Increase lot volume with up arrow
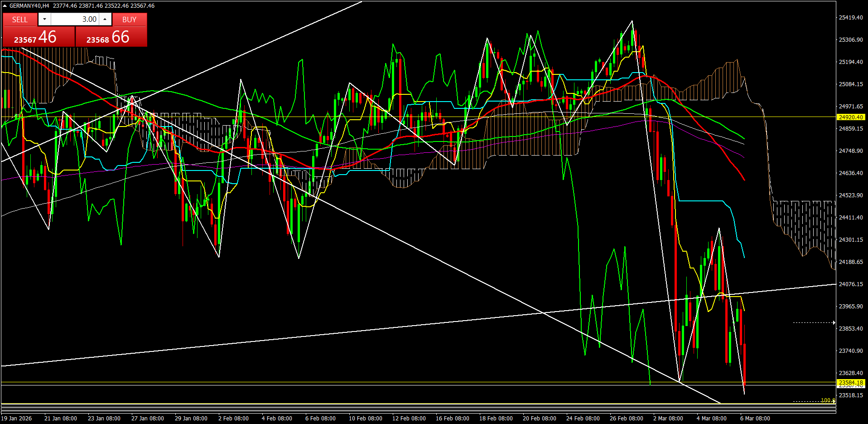The image size is (868, 424). (x=105, y=19)
